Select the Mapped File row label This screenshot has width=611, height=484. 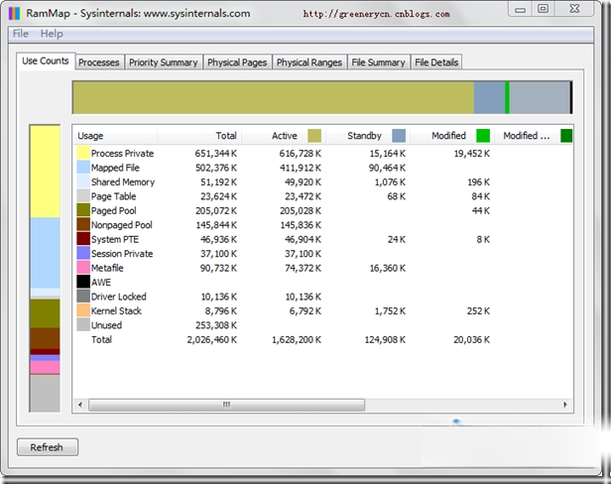[x=115, y=168]
